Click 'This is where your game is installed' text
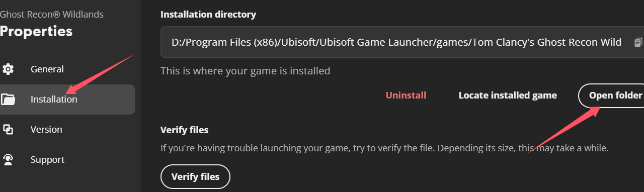644x192 pixels. [245, 71]
